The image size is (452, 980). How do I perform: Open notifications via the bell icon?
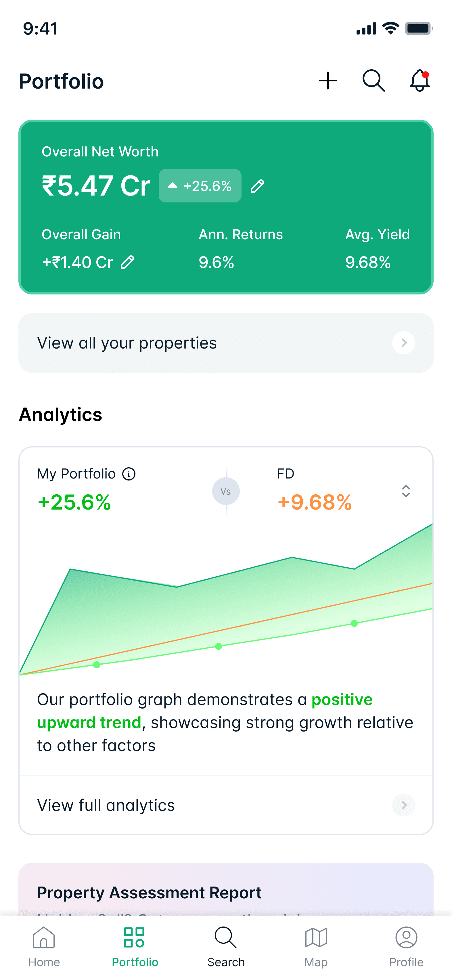[420, 81]
